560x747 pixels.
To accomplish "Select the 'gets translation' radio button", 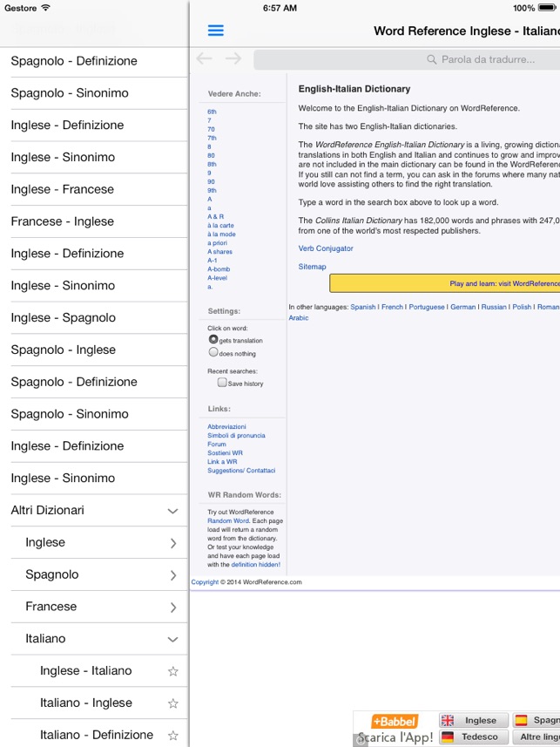I will [213, 339].
